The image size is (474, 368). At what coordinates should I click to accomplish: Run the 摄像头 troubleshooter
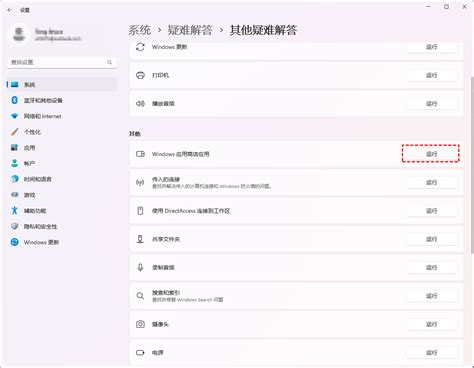click(432, 324)
